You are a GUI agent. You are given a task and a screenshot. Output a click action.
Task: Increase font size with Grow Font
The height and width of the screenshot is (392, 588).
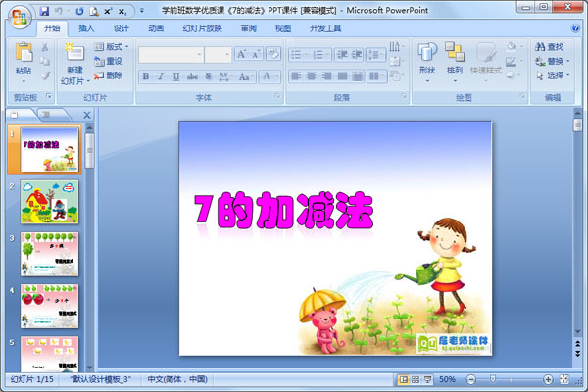[x=241, y=55]
